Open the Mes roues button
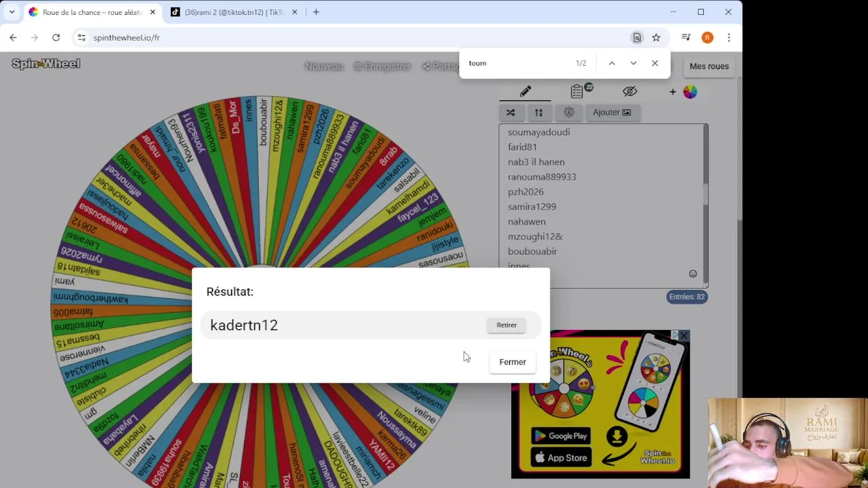This screenshot has width=868, height=488. 709,66
